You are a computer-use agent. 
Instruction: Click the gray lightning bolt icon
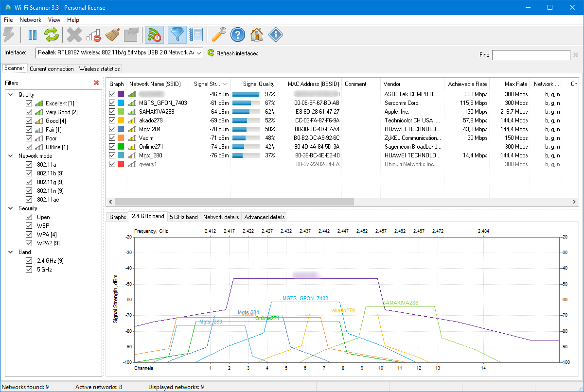(x=9, y=34)
